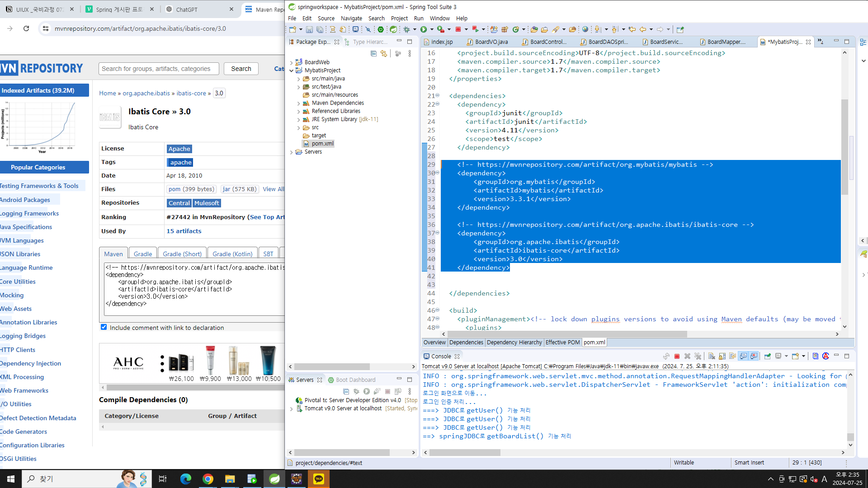
Task: Click the Debug bug icon
Action: (406, 29)
